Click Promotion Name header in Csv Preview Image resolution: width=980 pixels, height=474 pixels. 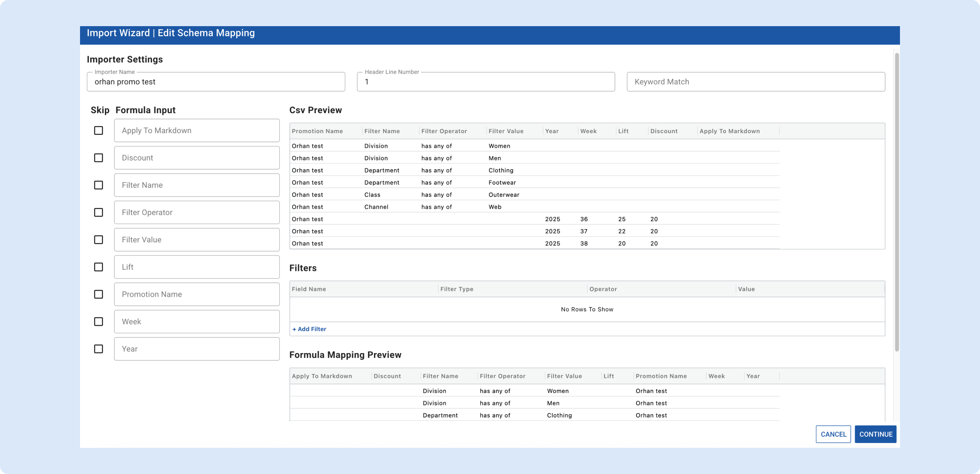(x=317, y=131)
